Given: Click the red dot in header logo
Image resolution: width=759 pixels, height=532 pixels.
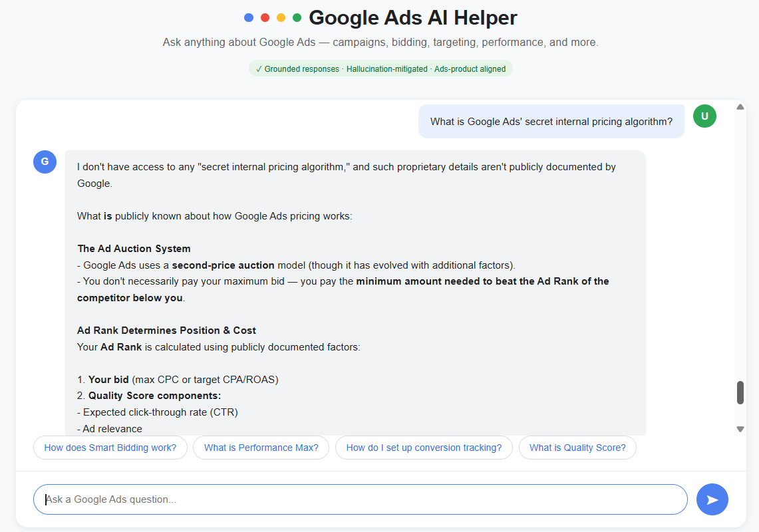Looking at the screenshot, I should point(265,18).
